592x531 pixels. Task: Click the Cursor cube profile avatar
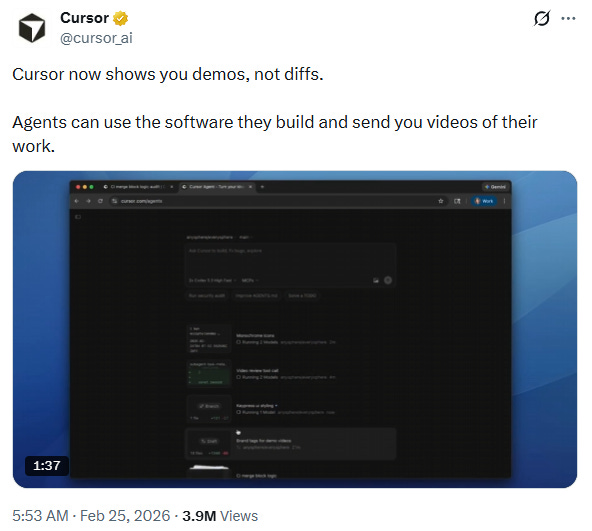tap(32, 28)
